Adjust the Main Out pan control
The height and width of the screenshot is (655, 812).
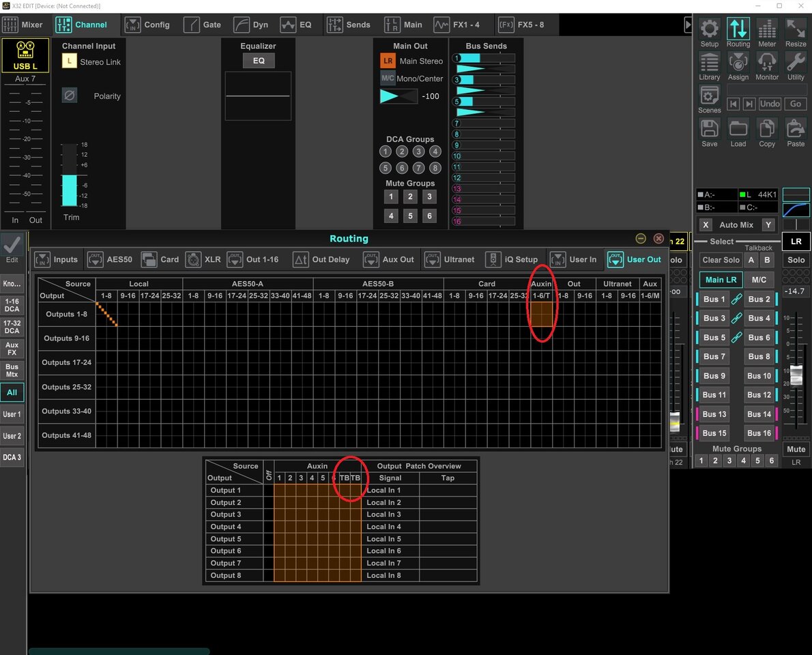click(398, 96)
